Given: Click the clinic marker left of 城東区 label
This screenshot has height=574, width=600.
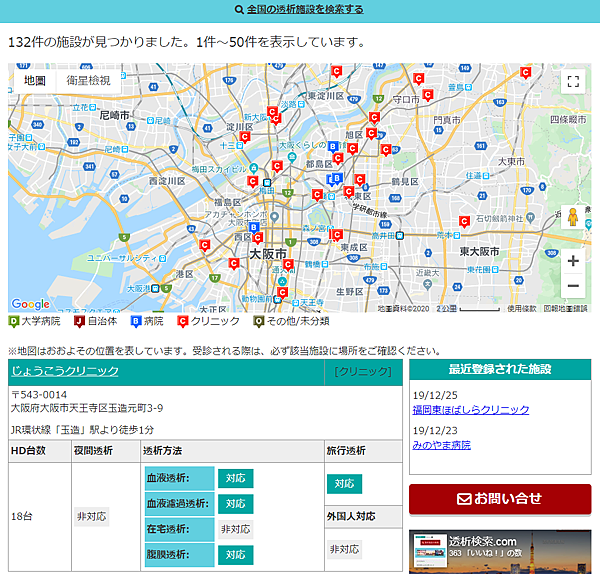Looking at the screenshot, I should [349, 191].
